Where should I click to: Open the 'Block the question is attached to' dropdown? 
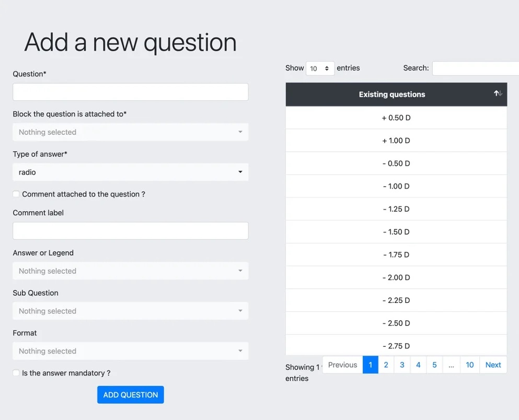coord(130,132)
